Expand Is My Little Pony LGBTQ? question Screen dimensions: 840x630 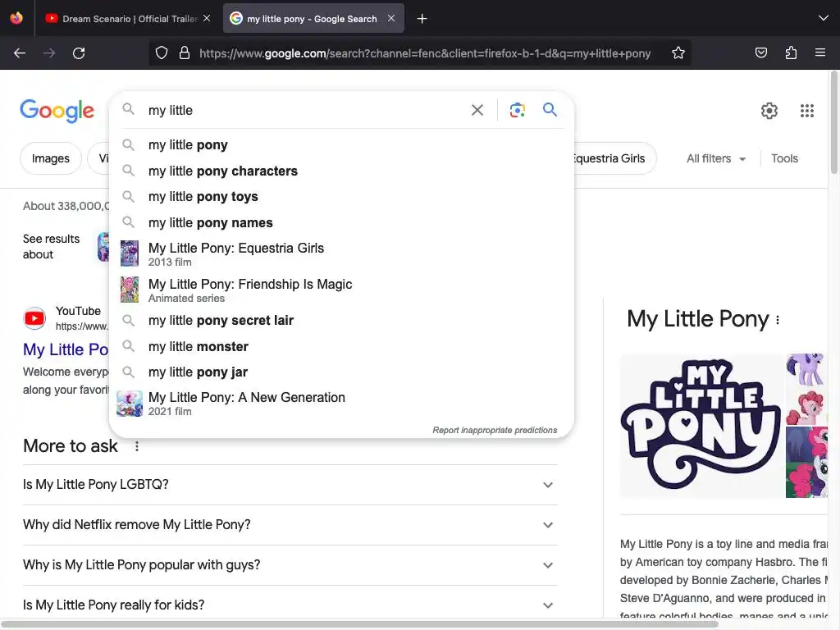coord(290,484)
